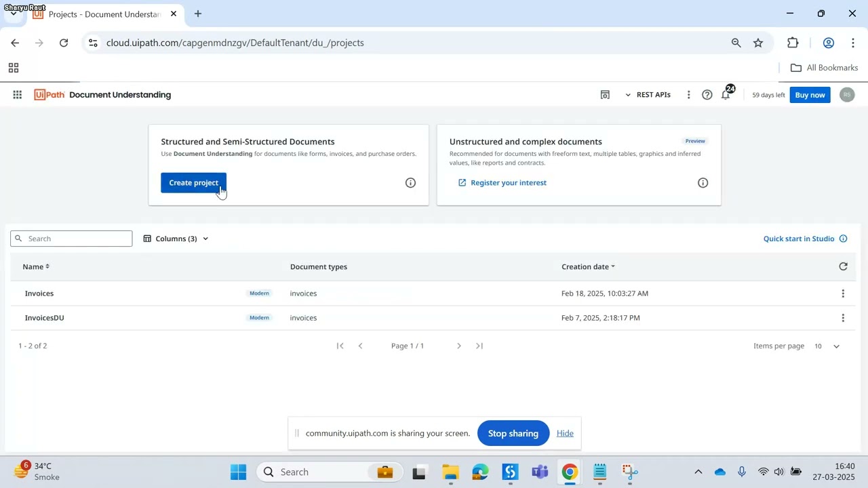Open the browser zoom magnifier icon
868x488 pixels.
click(736, 43)
